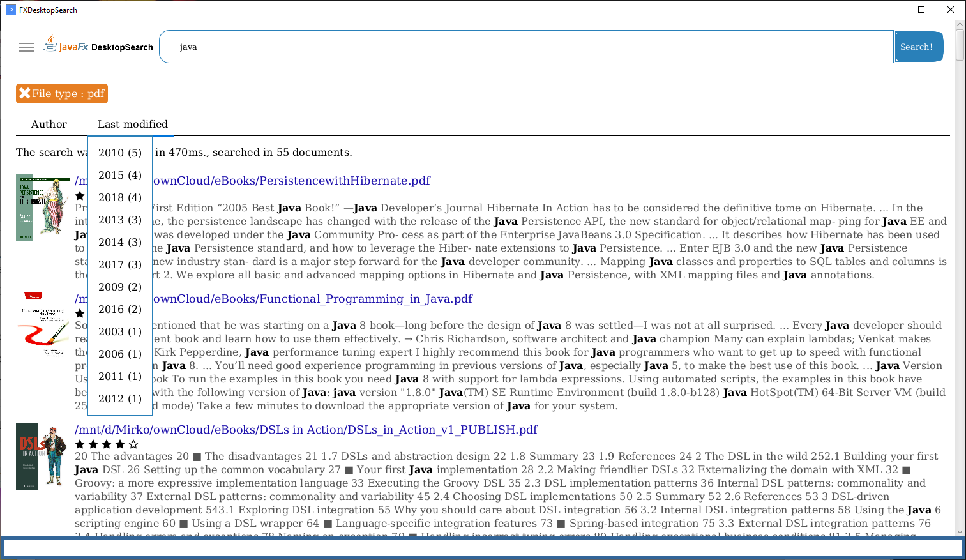Remove the File type pdf filter
Image resolution: width=966 pixels, height=560 pixels.
point(25,93)
